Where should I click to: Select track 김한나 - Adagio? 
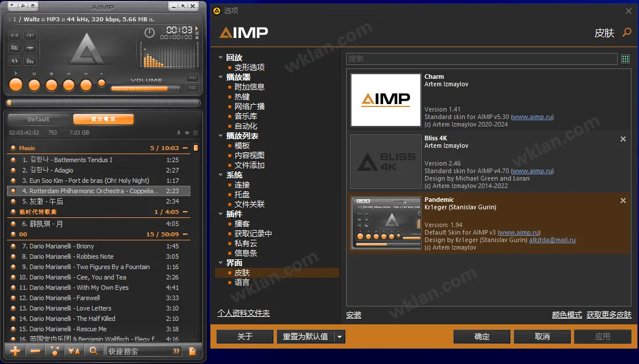click(98, 170)
